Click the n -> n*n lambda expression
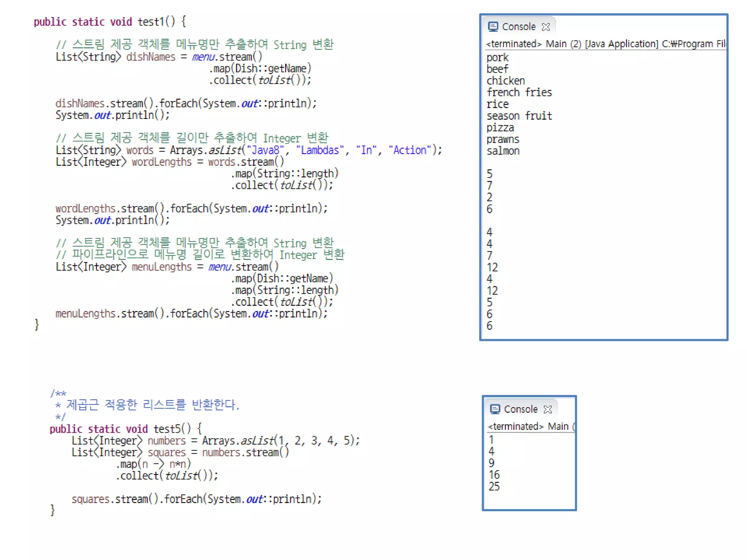The image size is (747, 560). click(x=164, y=464)
